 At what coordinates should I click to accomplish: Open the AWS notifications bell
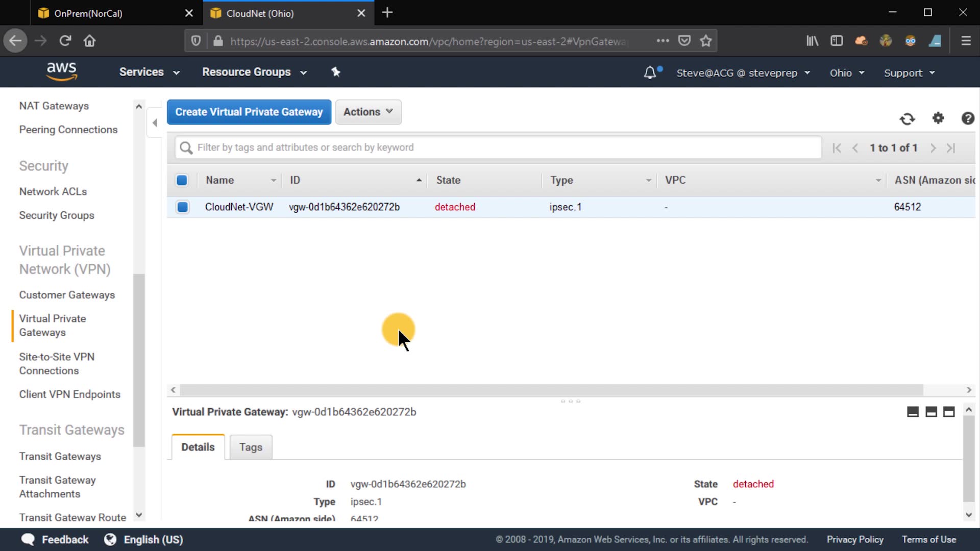(x=650, y=73)
